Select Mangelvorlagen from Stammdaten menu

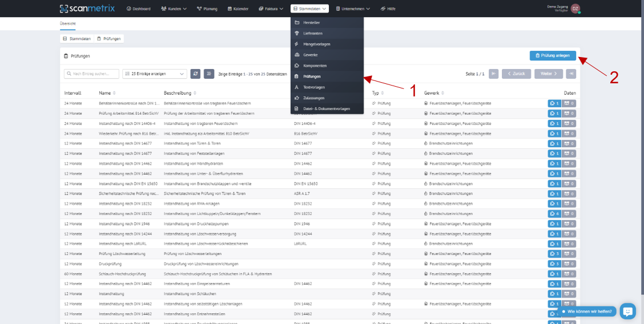327,44
